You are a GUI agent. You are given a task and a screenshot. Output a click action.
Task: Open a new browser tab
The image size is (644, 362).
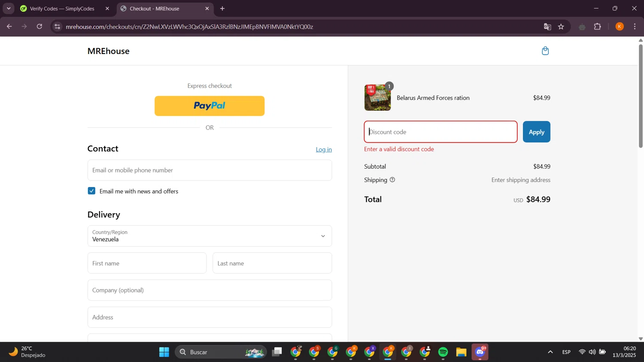coord(222,9)
